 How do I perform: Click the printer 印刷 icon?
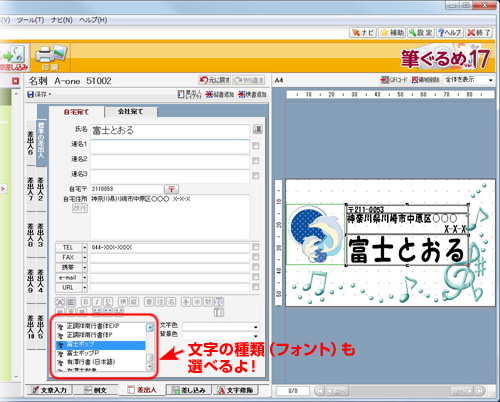coord(51,58)
